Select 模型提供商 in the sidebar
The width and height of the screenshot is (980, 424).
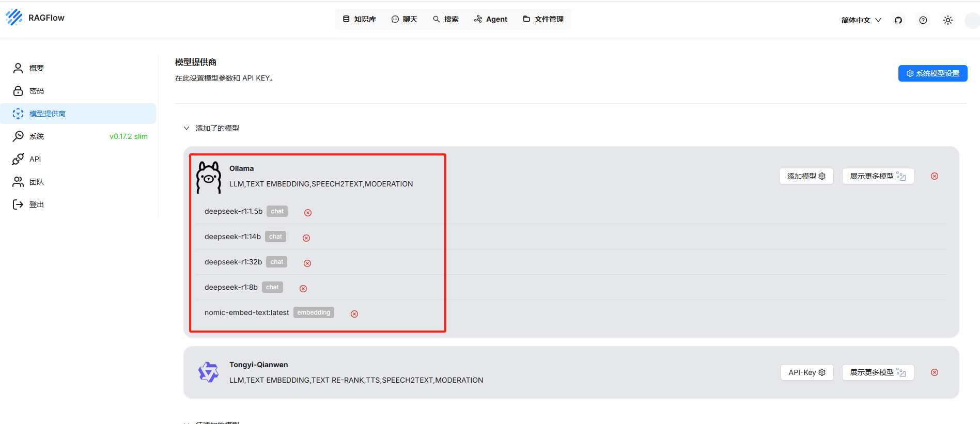point(78,114)
